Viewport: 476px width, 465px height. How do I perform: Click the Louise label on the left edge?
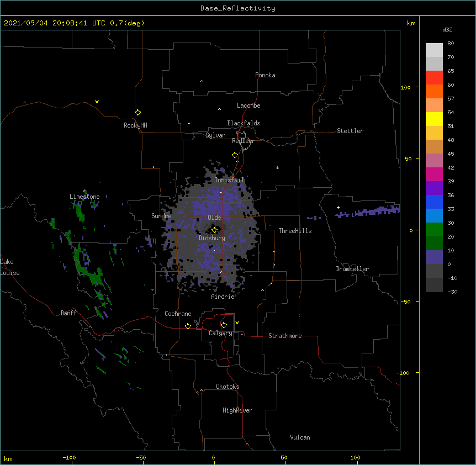tap(10, 273)
